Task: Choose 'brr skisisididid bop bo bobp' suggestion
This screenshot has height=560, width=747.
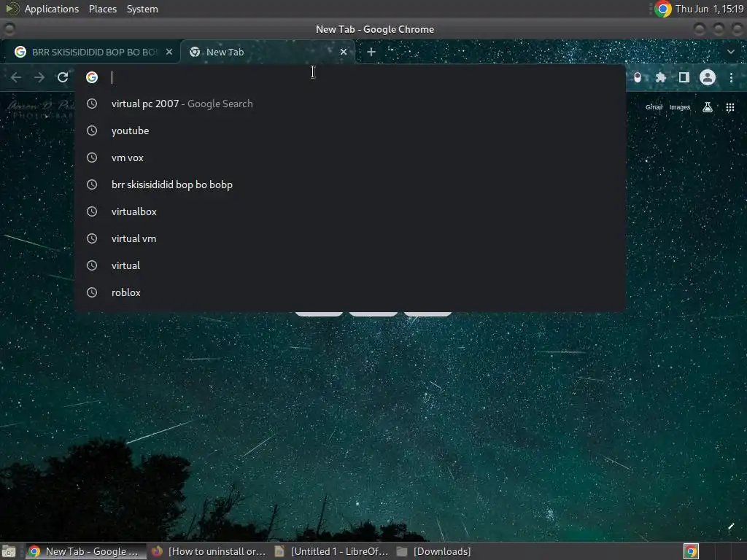Action: 350,184
